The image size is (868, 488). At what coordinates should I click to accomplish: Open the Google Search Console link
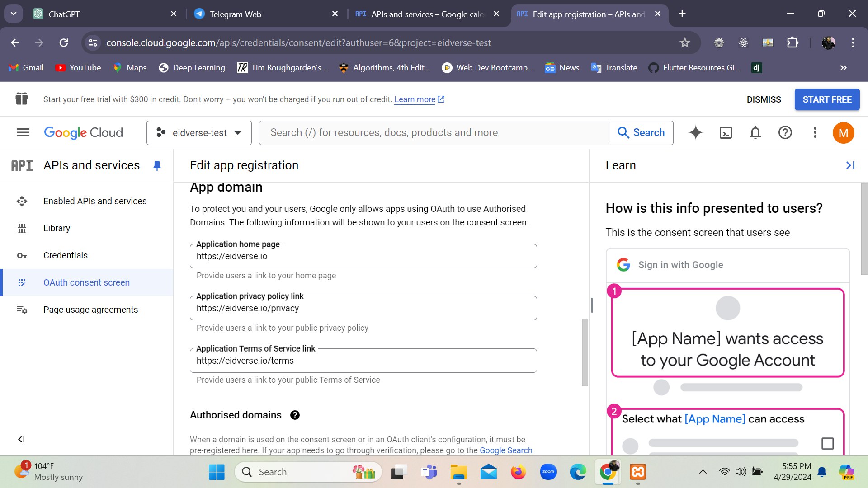click(506, 450)
